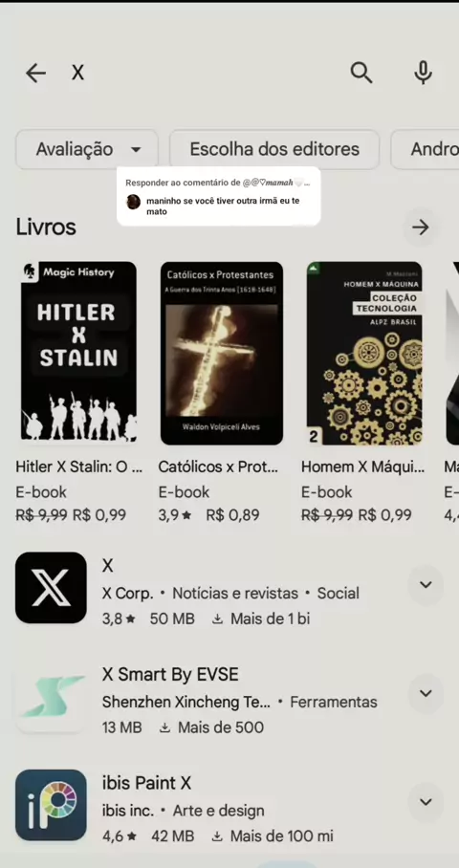Select the Andro… filter chip
This screenshot has width=459, height=868.
(426, 149)
